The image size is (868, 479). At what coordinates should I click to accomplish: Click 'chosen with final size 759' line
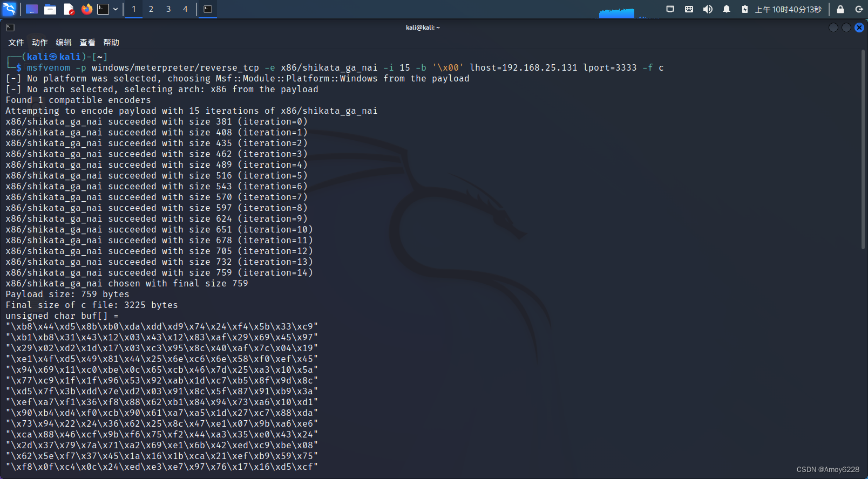(127, 283)
